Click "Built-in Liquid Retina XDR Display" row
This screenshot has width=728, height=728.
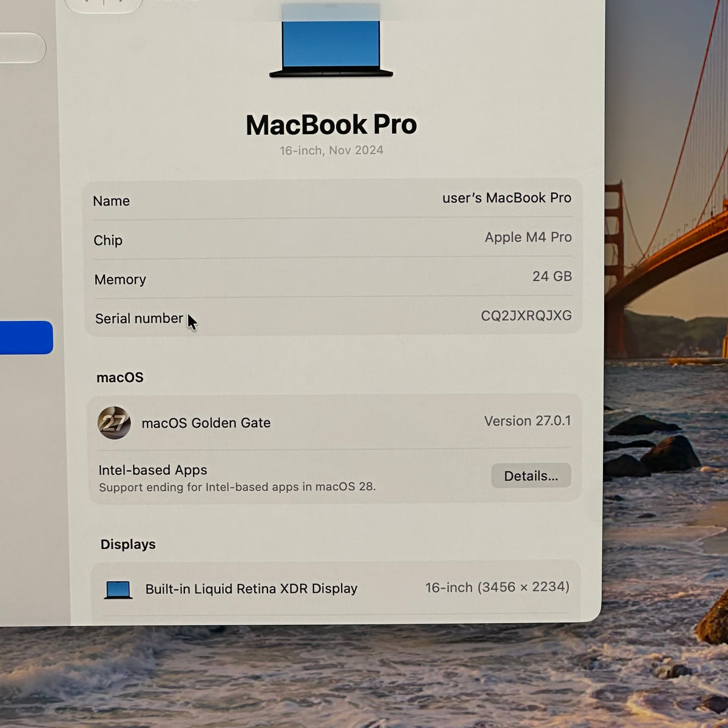[x=335, y=588]
